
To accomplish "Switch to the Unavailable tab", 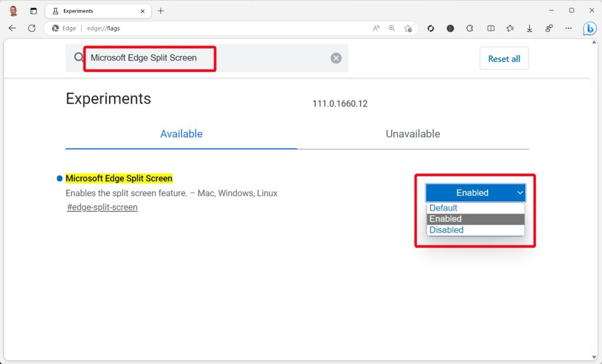I will coord(413,134).
